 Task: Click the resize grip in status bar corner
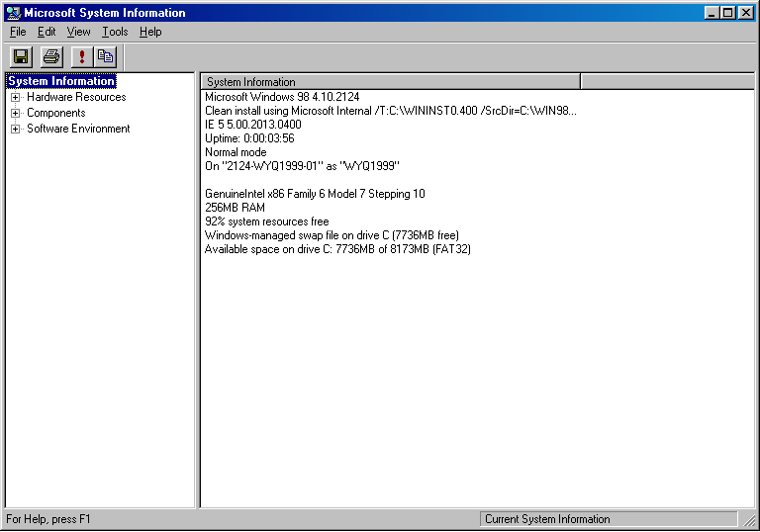(x=749, y=520)
